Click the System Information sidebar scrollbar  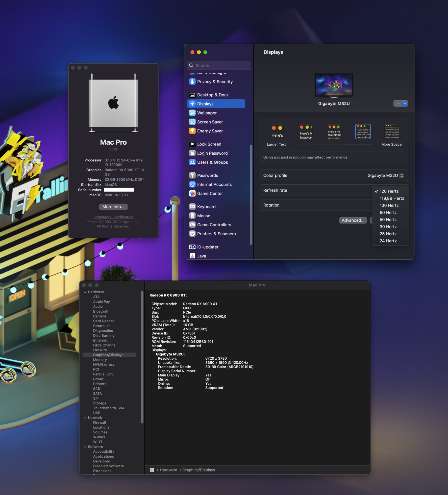(142, 357)
